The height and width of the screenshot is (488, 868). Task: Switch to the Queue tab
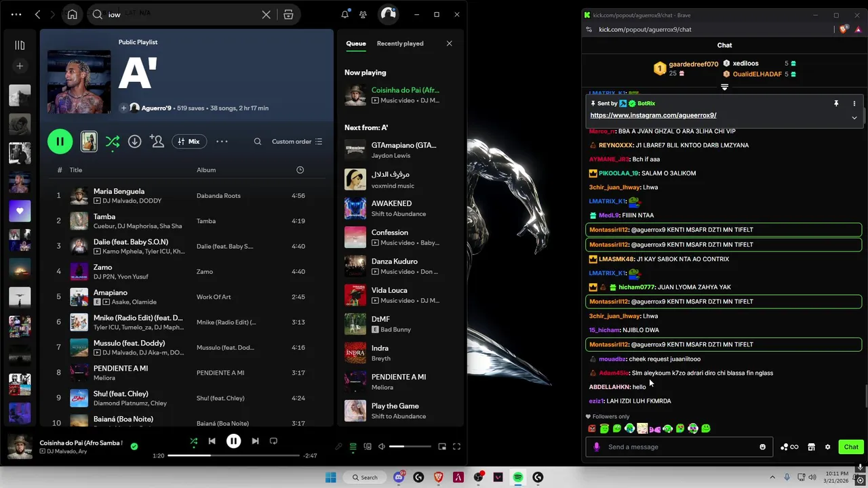356,43
